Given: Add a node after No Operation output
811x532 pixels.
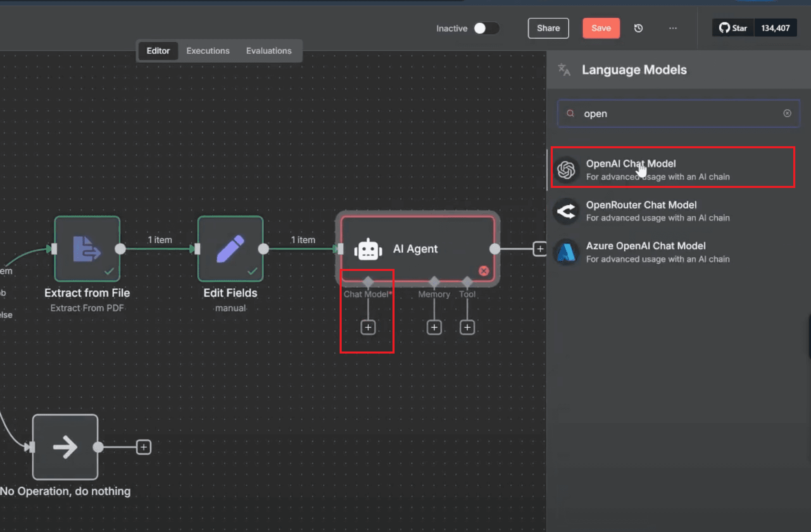Looking at the screenshot, I should tap(144, 447).
